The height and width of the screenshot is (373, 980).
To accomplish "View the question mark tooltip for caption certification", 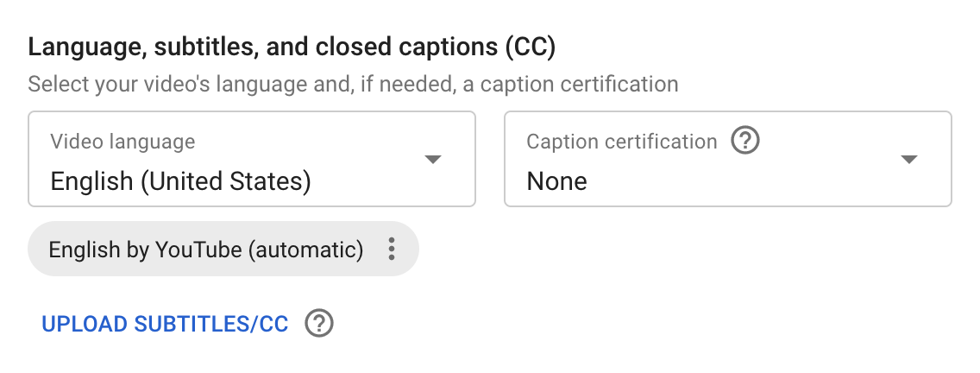I will [x=745, y=141].
